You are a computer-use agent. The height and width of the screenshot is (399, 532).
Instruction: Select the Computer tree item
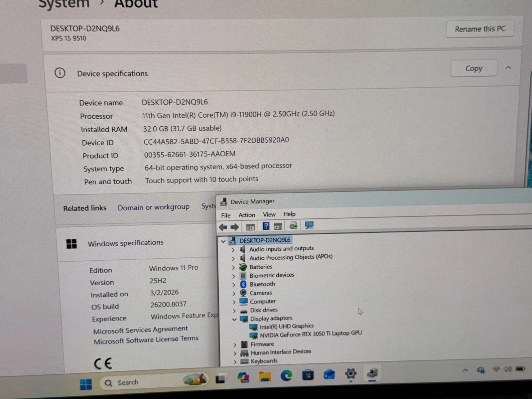coord(263,301)
